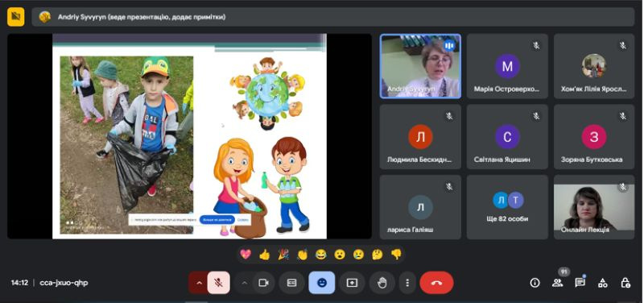Select the 'Ще 82 особи' tile
Screen dimensions: 644x303
point(507,207)
